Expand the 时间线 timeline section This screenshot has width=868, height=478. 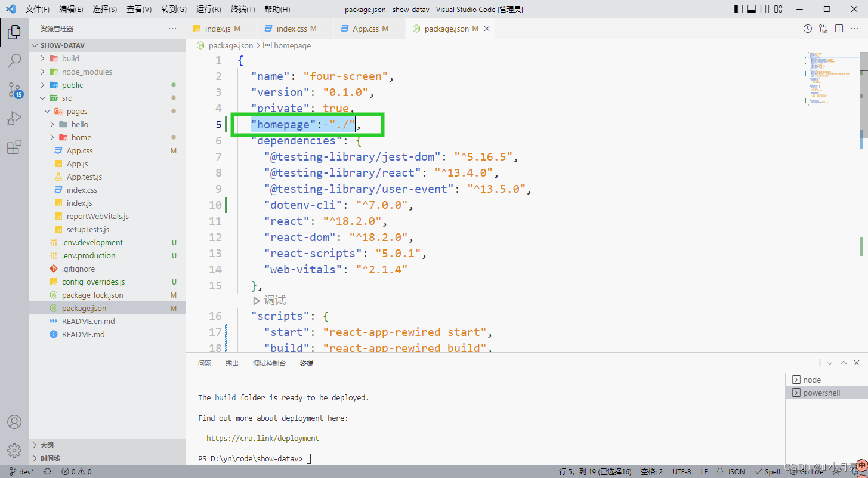pyautogui.click(x=107, y=458)
